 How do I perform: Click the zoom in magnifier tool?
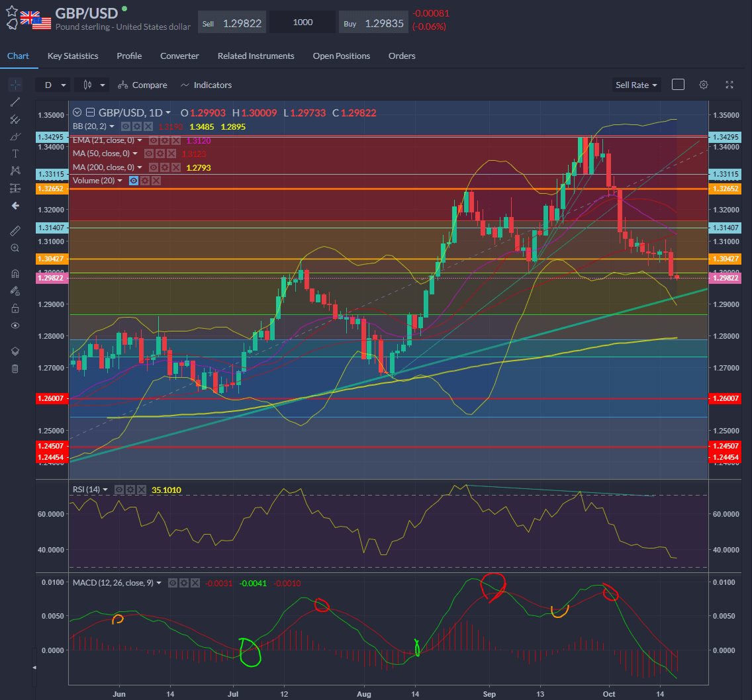15,248
